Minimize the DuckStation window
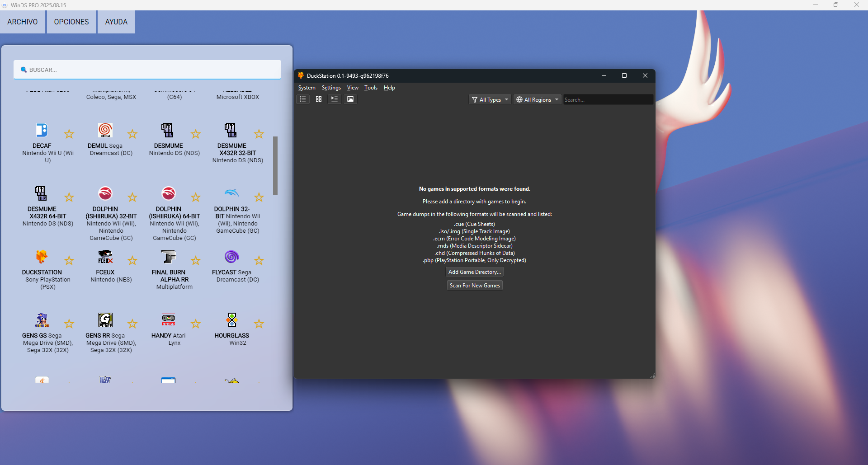Screen dimensions: 868x465 pyautogui.click(x=604, y=75)
